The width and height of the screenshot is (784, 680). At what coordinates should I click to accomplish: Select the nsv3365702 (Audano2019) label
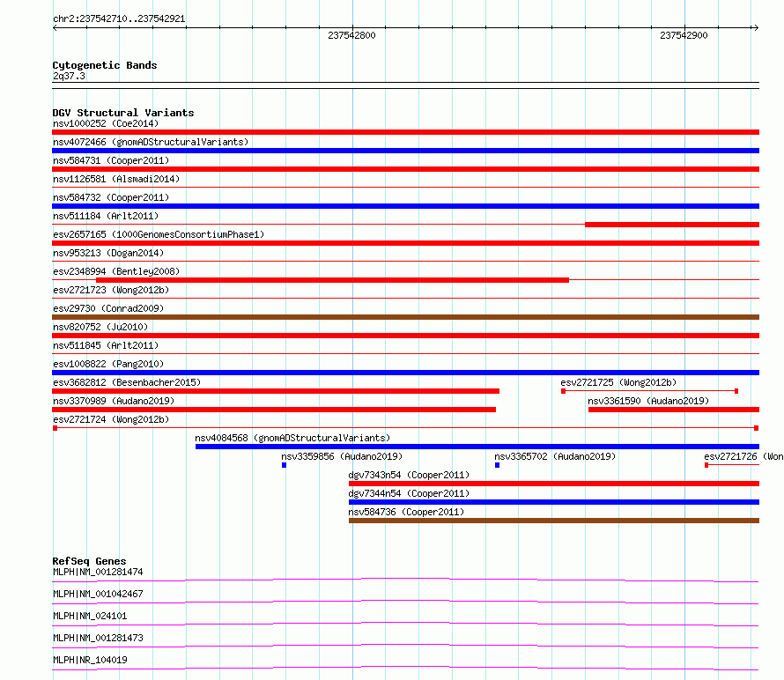[555, 456]
